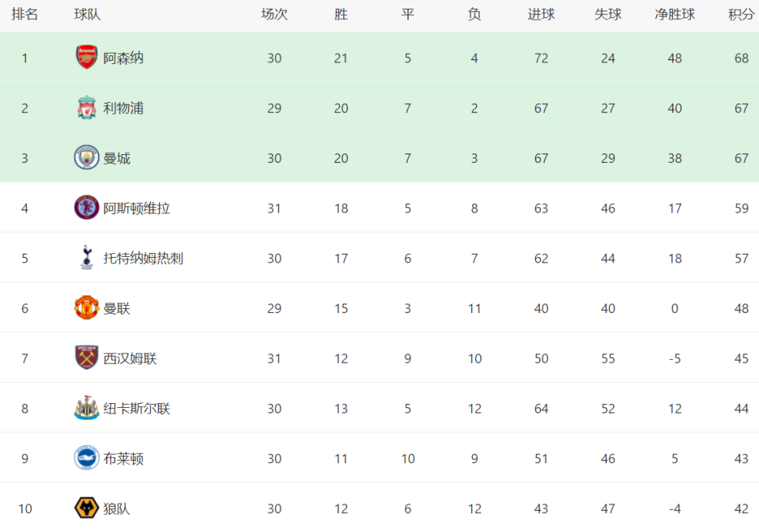Click the 积分 column header
Screen dimensions: 759x532
click(742, 14)
